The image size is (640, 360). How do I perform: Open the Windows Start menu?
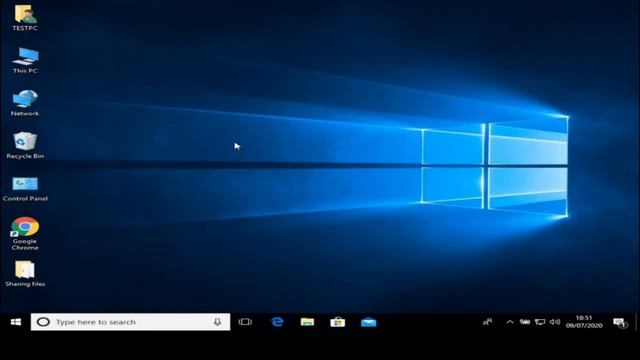click(16, 322)
